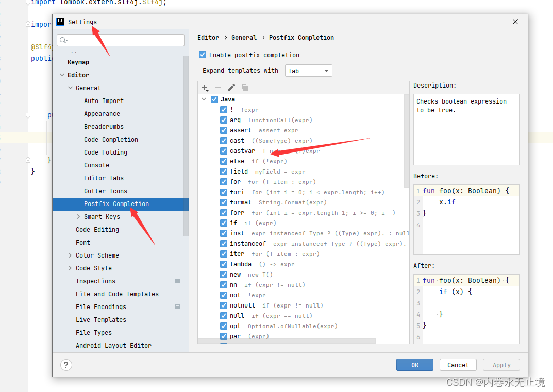Image resolution: width=553 pixels, height=392 pixels.
Task: Open File and Code Templates settings
Action: (117, 294)
